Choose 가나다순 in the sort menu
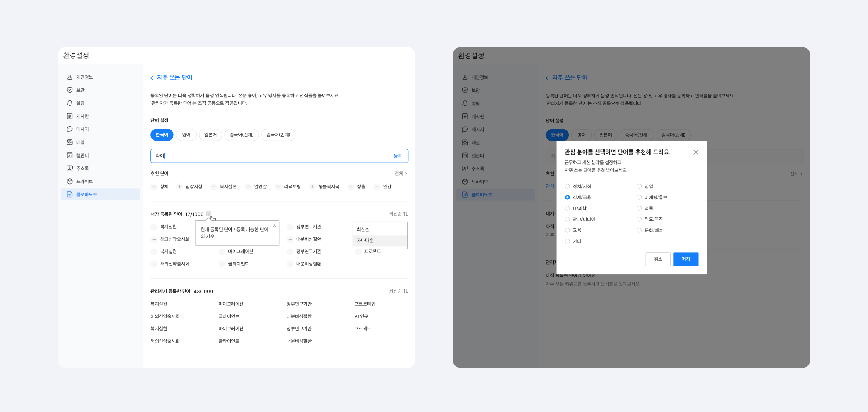Screen dimensions: 868x412 pyautogui.click(x=365, y=241)
